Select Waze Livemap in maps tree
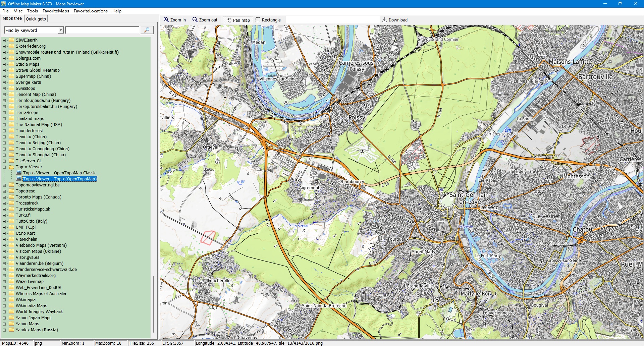This screenshot has height=346, width=644. [x=30, y=282]
